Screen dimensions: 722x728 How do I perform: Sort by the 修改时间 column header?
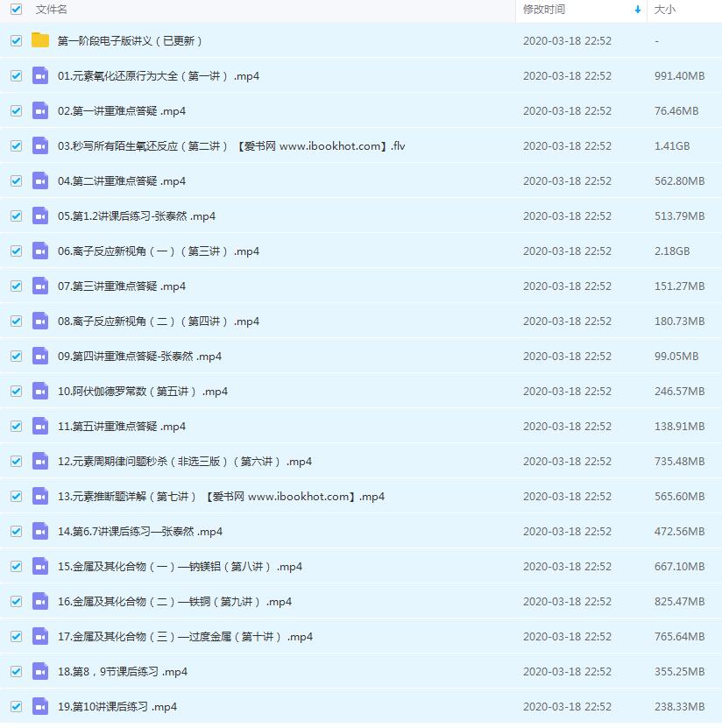point(544,10)
